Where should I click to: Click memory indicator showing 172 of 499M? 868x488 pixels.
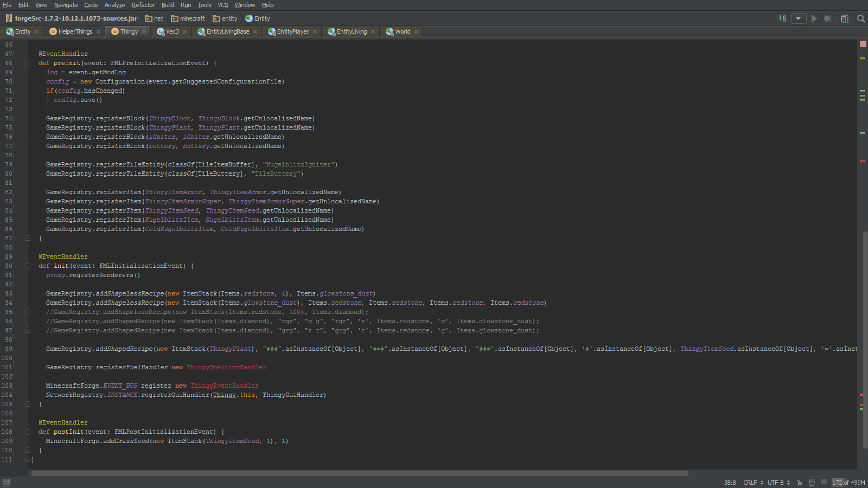tap(848, 483)
